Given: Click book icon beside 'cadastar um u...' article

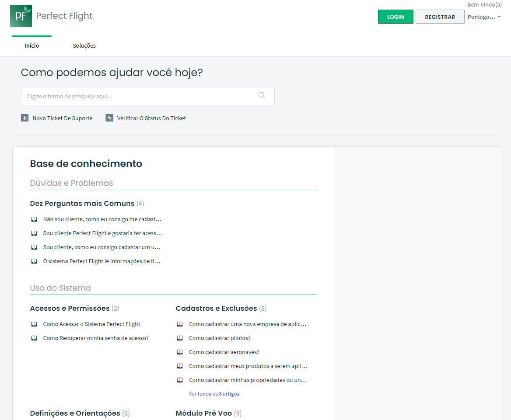Looking at the screenshot, I should tap(34, 247).
